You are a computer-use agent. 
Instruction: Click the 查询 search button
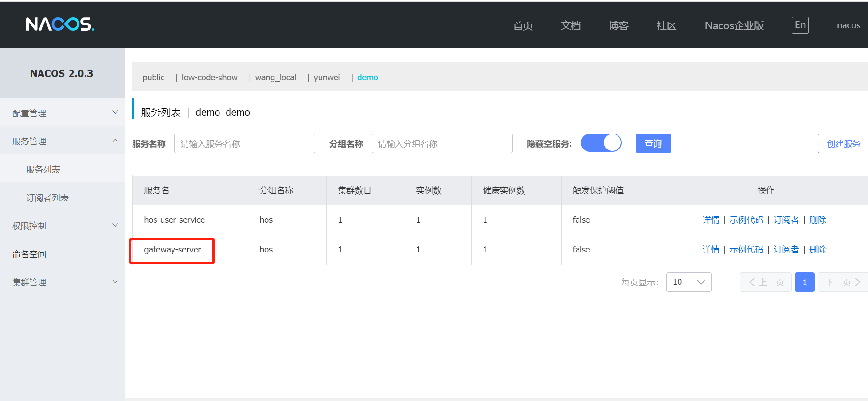[x=653, y=143]
